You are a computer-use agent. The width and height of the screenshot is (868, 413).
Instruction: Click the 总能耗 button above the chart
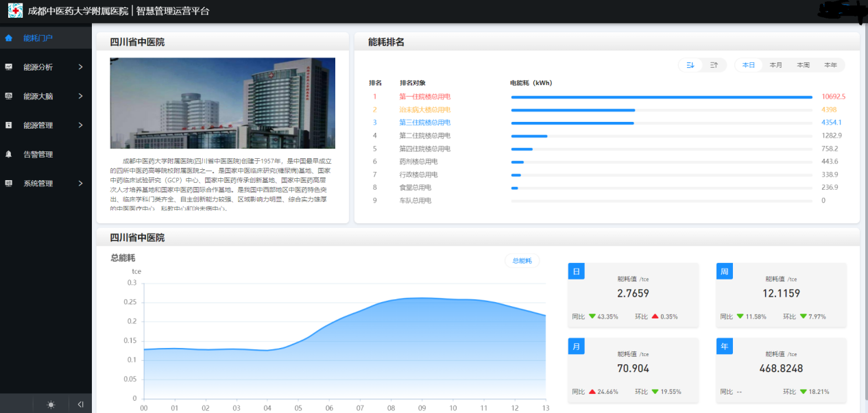click(x=522, y=260)
